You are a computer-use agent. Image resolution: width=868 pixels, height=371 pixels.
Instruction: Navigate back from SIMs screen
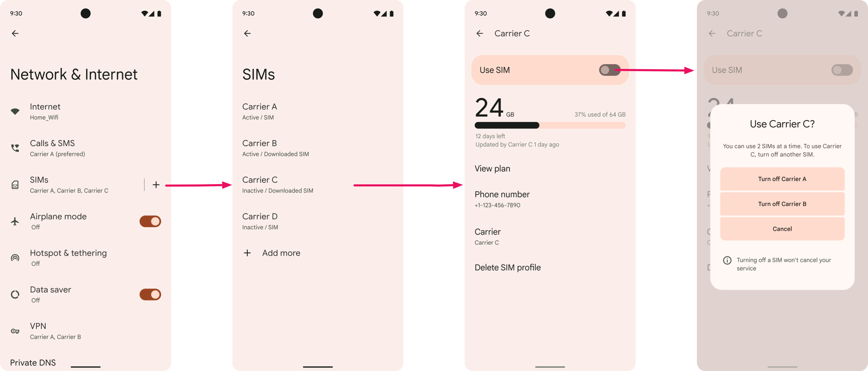247,33
